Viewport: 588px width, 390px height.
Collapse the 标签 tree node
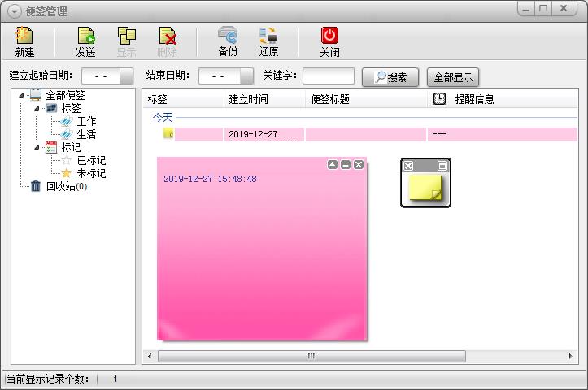(37, 108)
